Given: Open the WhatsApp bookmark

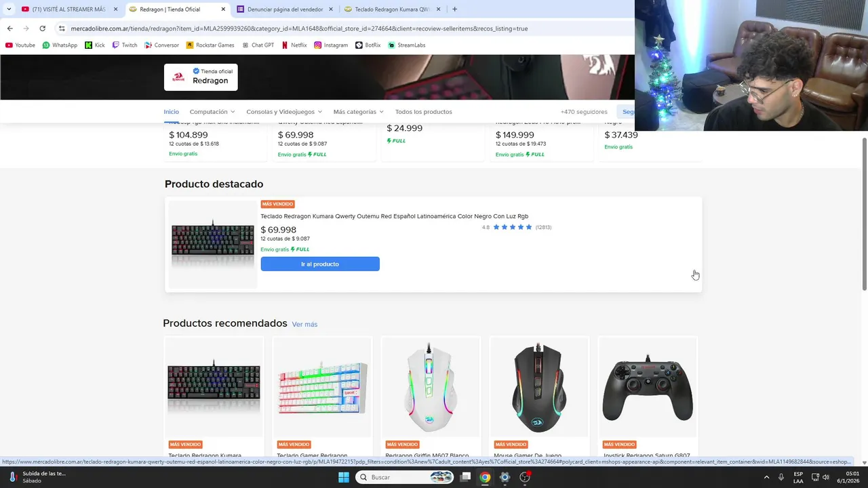Looking at the screenshot, I should [x=60, y=45].
